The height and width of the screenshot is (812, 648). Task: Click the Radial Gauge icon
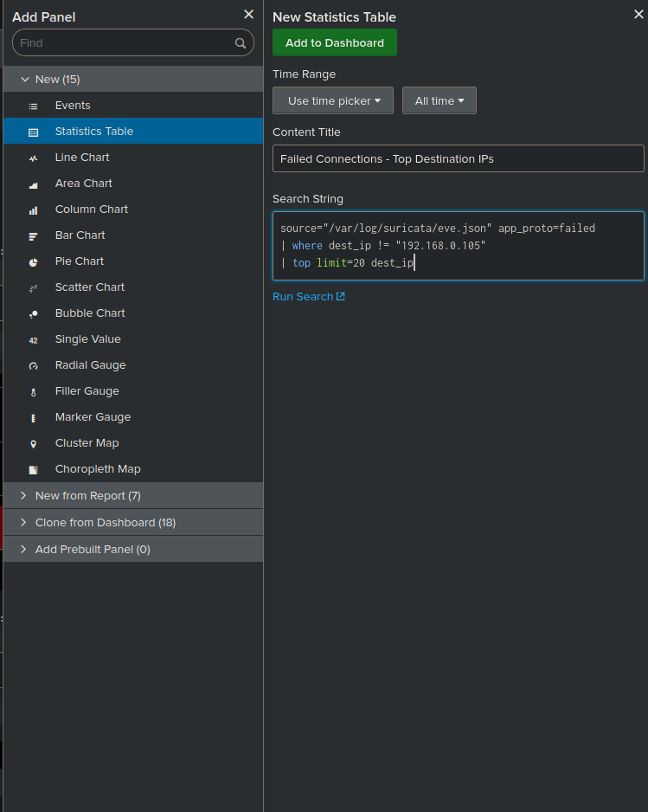[33, 366]
